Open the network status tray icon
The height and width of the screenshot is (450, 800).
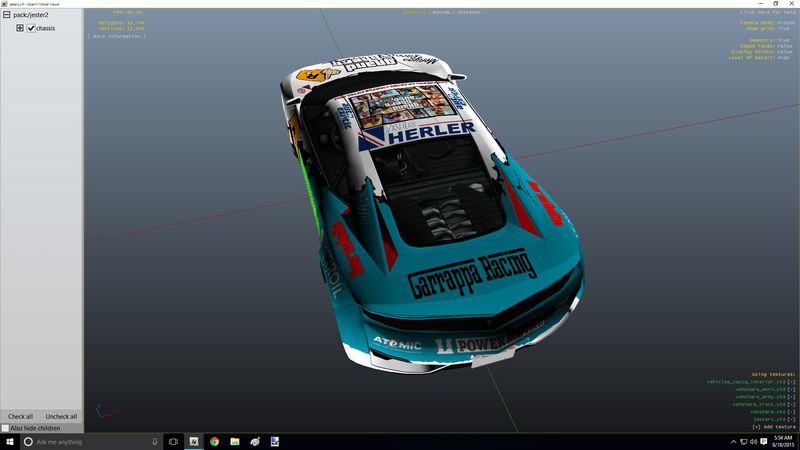click(x=743, y=442)
